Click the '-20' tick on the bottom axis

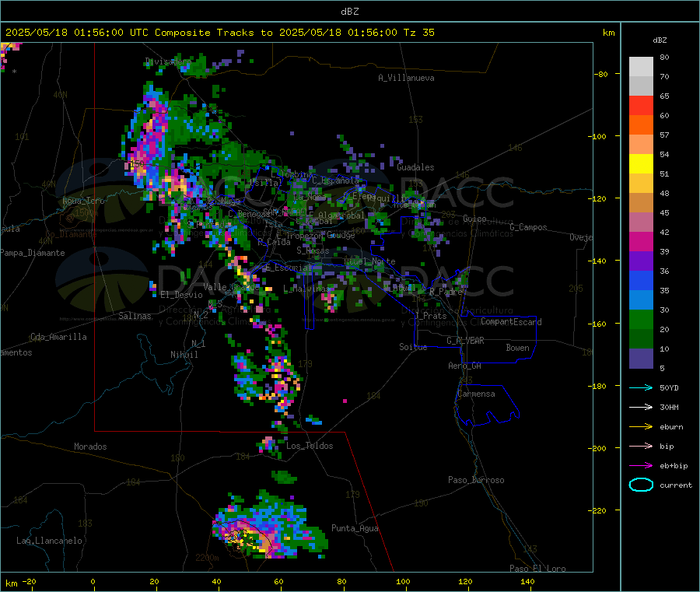click(30, 581)
